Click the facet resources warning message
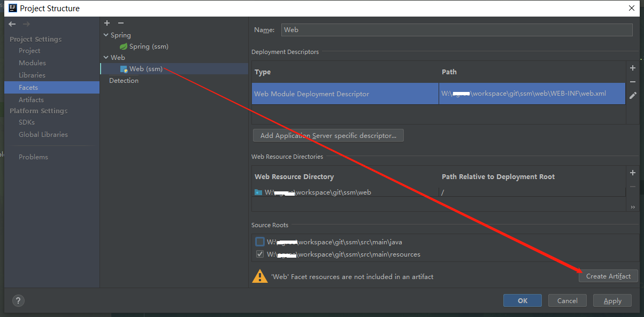This screenshot has height=317, width=644. point(352,277)
